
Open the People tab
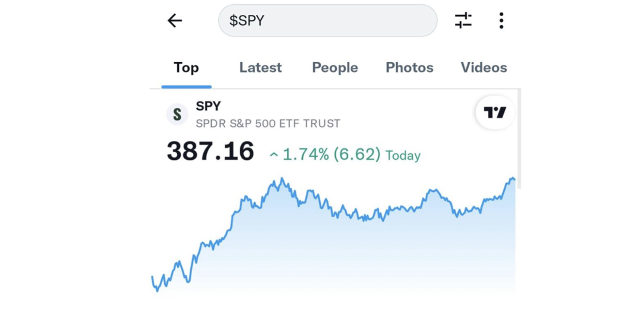pos(335,68)
